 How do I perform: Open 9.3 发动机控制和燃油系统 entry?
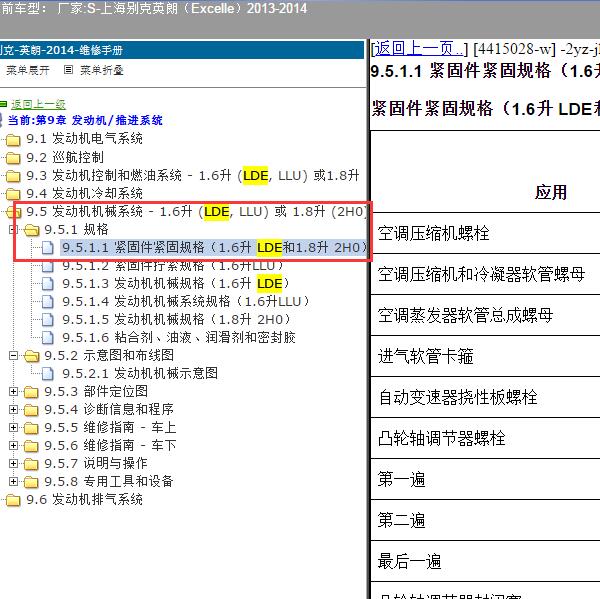(193, 175)
